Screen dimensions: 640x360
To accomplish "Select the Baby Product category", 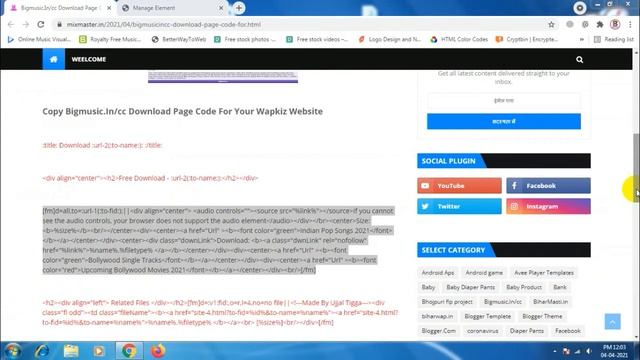I will tap(524, 287).
